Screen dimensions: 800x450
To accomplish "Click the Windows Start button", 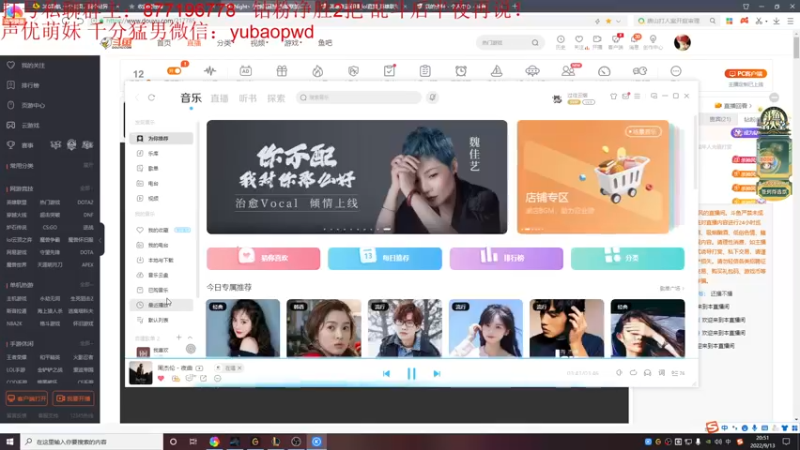I will click(x=10, y=441).
